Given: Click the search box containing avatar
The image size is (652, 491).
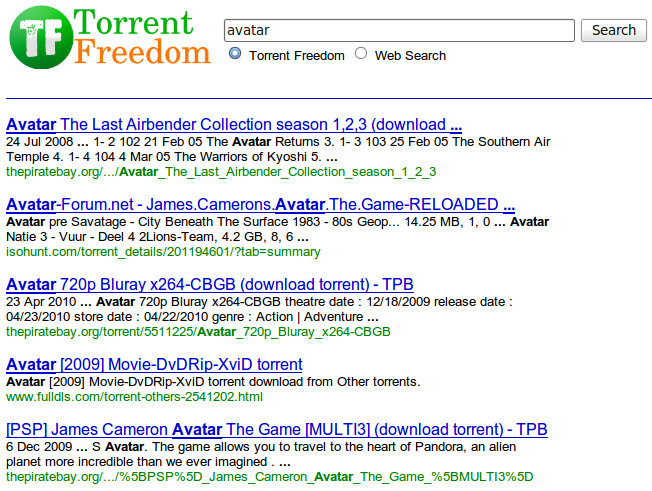Looking at the screenshot, I should pos(399,30).
